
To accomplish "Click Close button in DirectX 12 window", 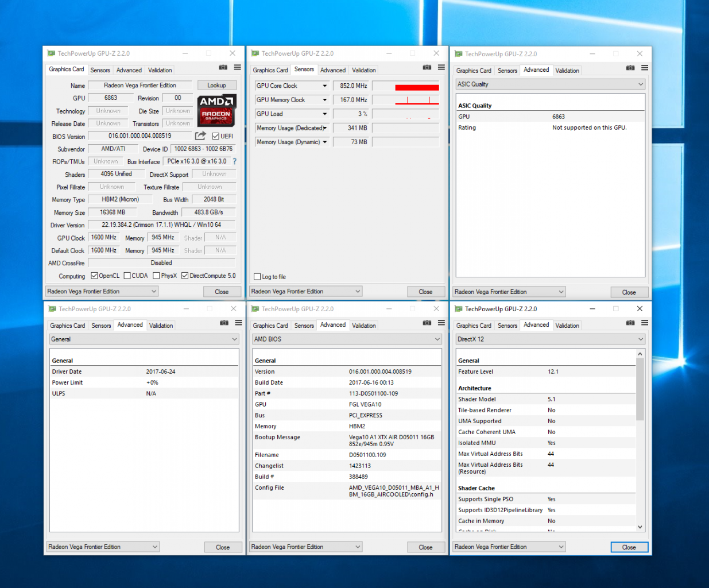I will point(629,547).
